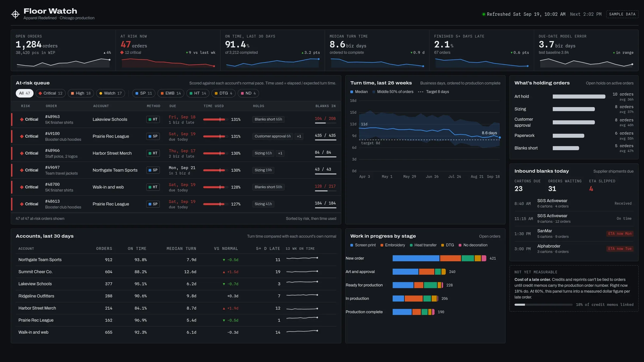
Task: Click the red critical diamond under At Risk Now
Action: point(122,53)
